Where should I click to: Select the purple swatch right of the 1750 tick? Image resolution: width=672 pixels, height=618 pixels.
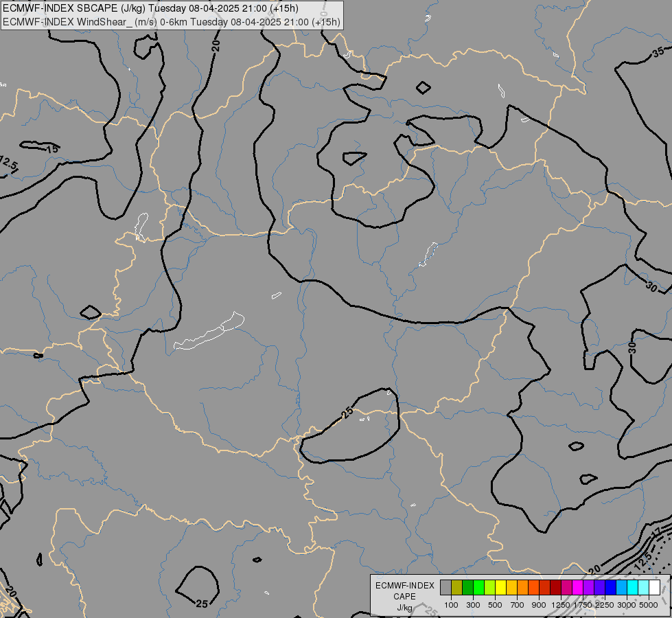(x=588, y=587)
